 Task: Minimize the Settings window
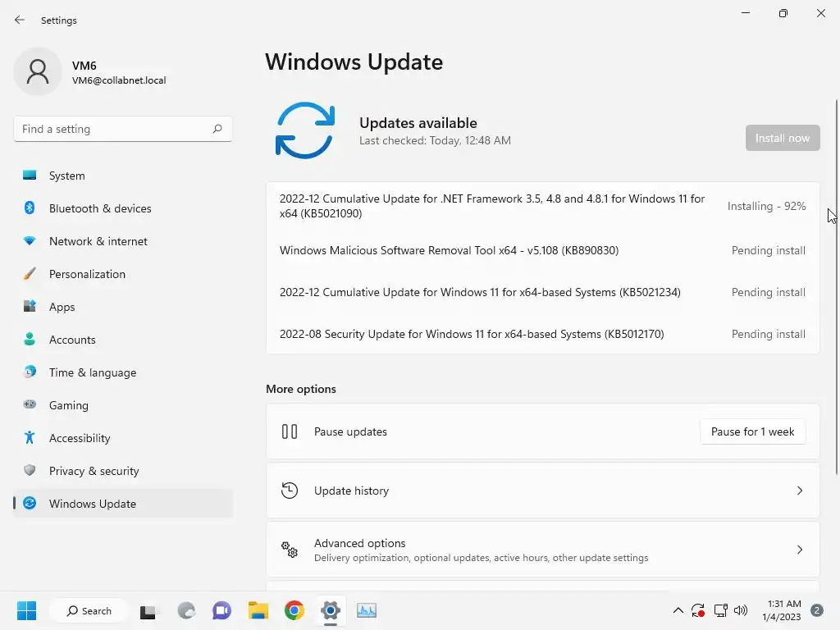coord(745,13)
